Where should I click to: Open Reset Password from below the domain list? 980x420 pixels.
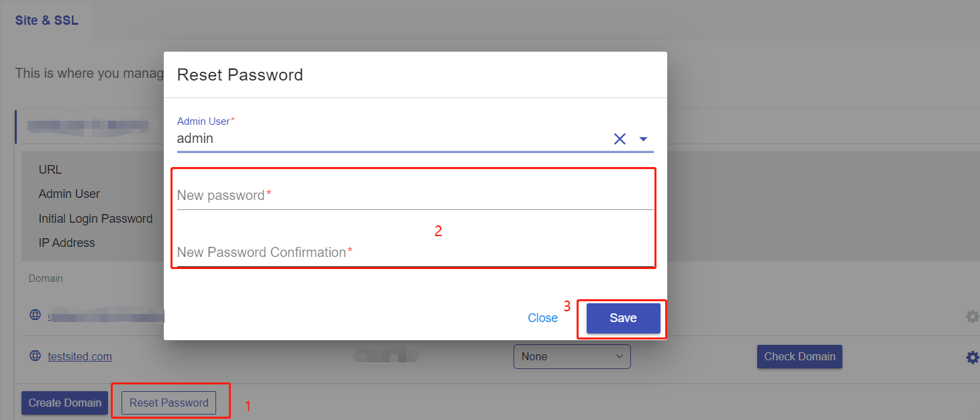click(x=169, y=403)
